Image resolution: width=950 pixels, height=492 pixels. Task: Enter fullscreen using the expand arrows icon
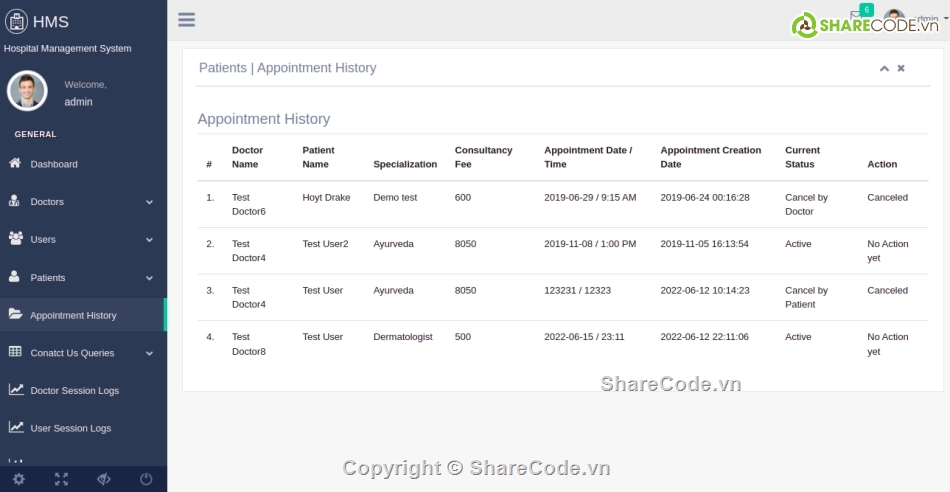(61, 479)
